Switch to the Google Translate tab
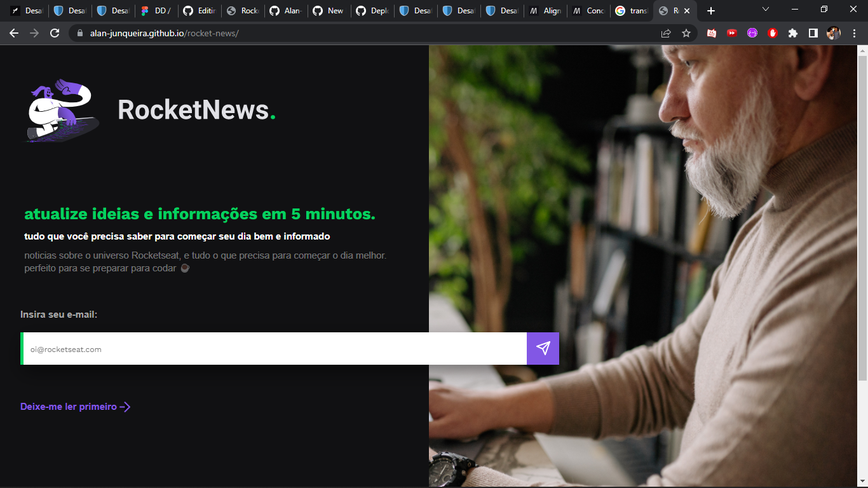Screen dimensions: 868x488 click(631, 10)
